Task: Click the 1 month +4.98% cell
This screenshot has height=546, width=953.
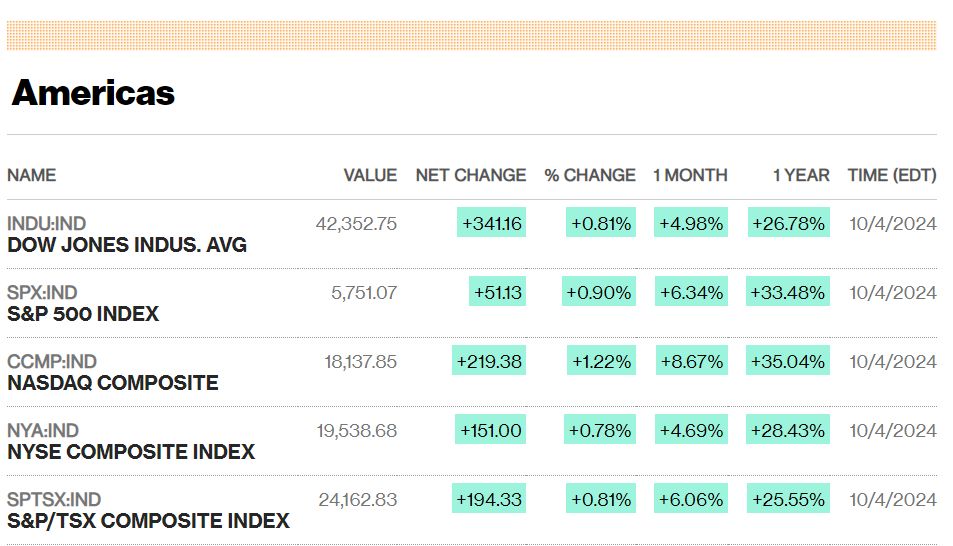Action: [x=691, y=223]
